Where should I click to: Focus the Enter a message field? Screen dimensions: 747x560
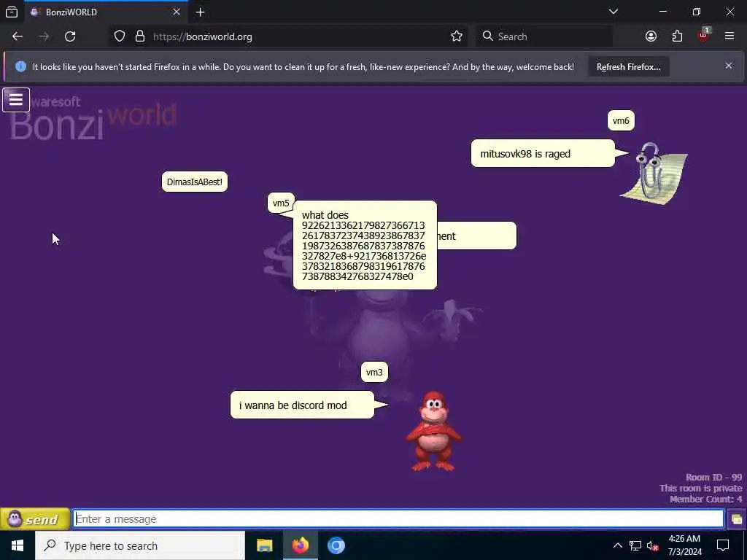(x=398, y=518)
